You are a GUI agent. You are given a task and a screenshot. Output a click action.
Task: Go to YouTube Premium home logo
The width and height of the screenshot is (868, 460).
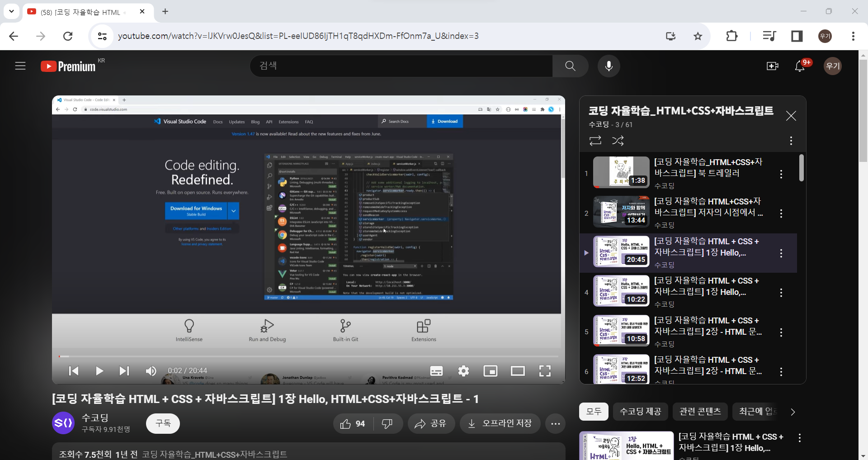pos(69,66)
